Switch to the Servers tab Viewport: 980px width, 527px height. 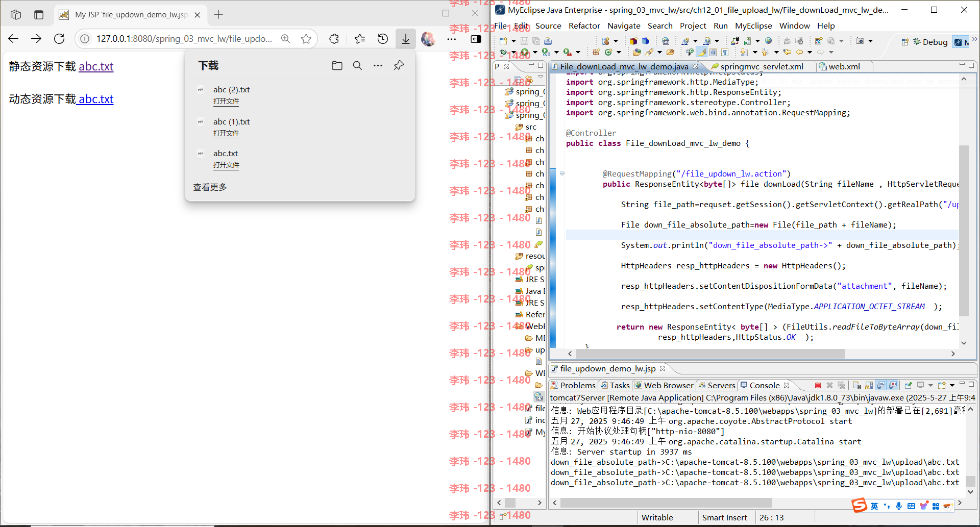(717, 385)
